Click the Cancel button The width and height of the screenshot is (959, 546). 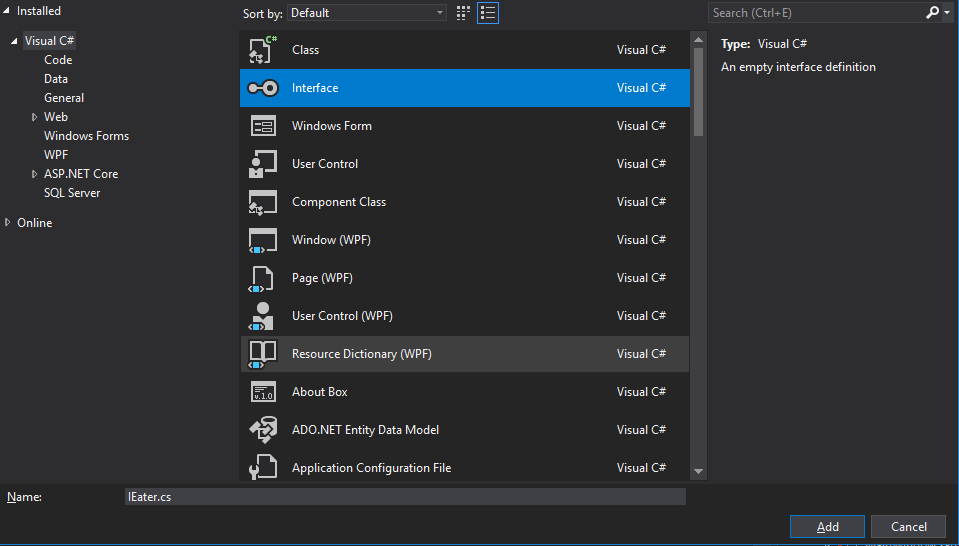(908, 526)
